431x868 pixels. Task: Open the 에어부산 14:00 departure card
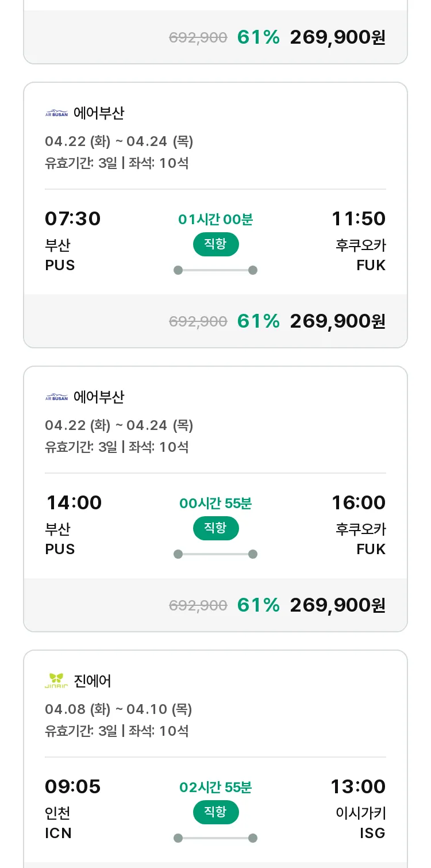[x=215, y=499]
